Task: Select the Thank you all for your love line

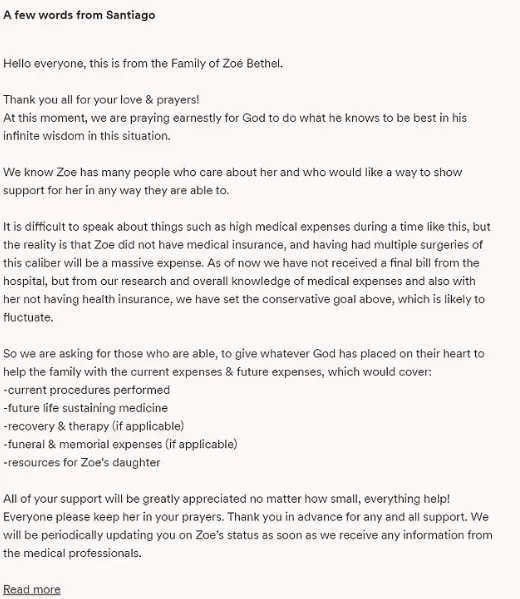Action: point(101,100)
